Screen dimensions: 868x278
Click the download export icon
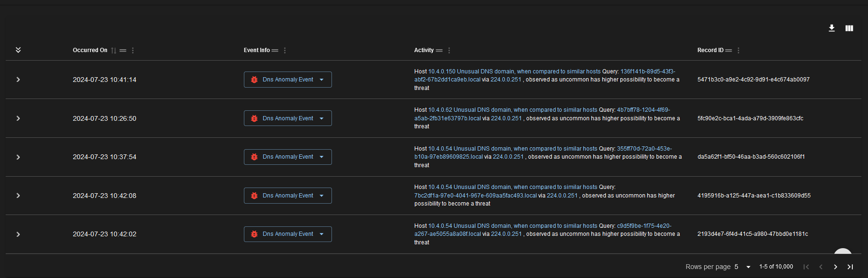point(832,28)
